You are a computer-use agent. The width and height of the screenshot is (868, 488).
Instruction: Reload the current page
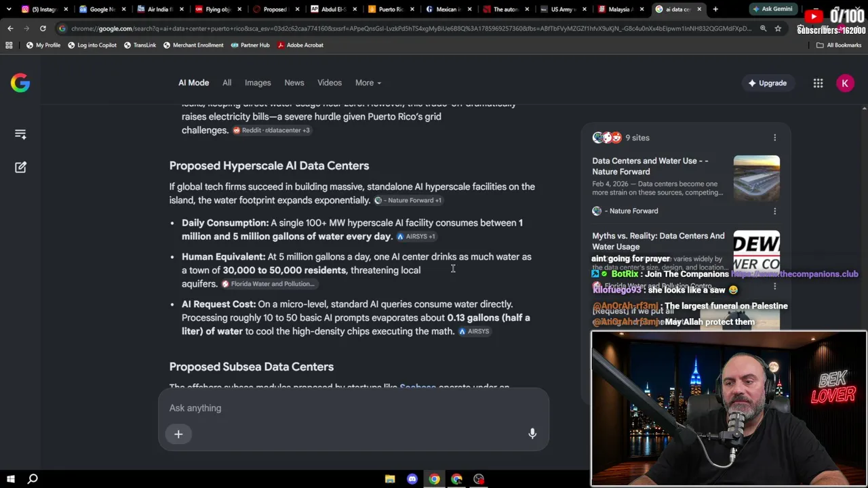[x=43, y=28]
